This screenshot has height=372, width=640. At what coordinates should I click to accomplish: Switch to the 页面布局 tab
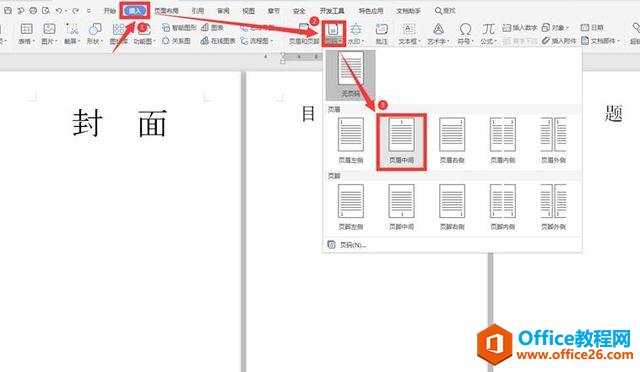pyautogui.click(x=167, y=11)
